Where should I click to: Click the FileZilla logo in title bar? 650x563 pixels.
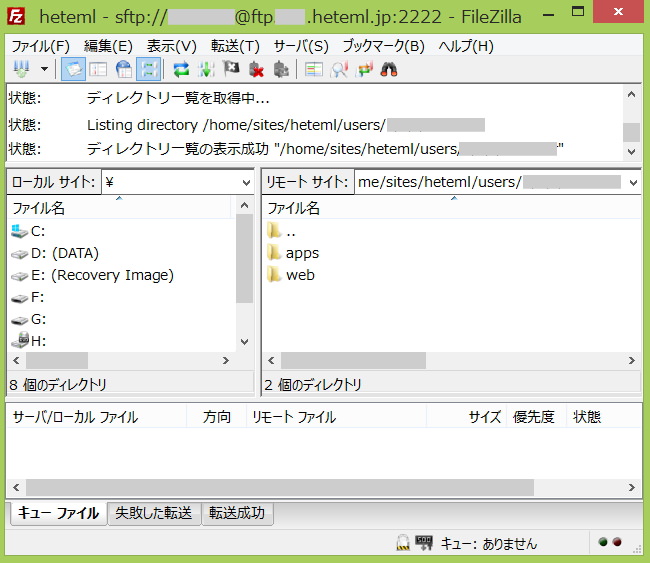[x=16, y=17]
